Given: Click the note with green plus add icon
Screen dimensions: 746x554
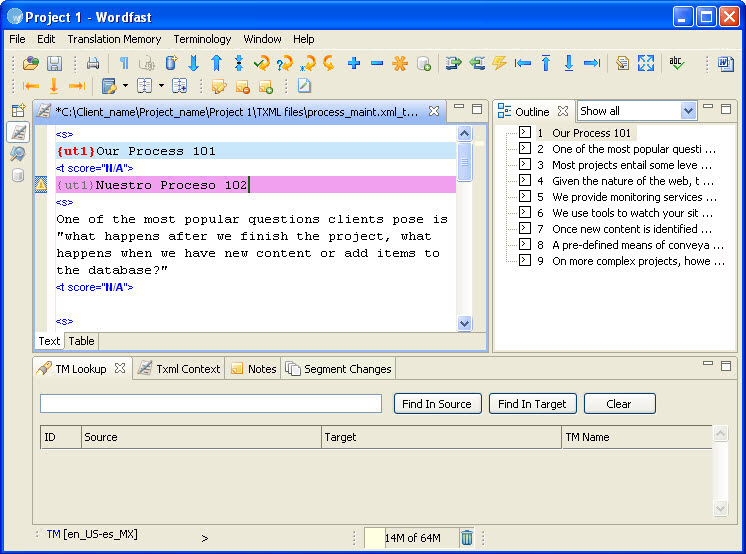Looking at the screenshot, I should coord(265,86).
